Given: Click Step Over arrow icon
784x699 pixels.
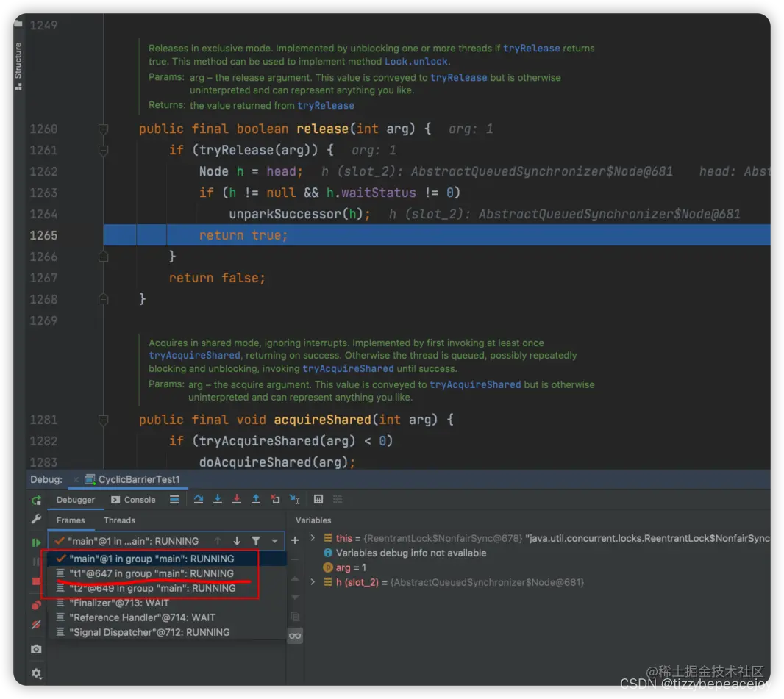Looking at the screenshot, I should point(199,500).
